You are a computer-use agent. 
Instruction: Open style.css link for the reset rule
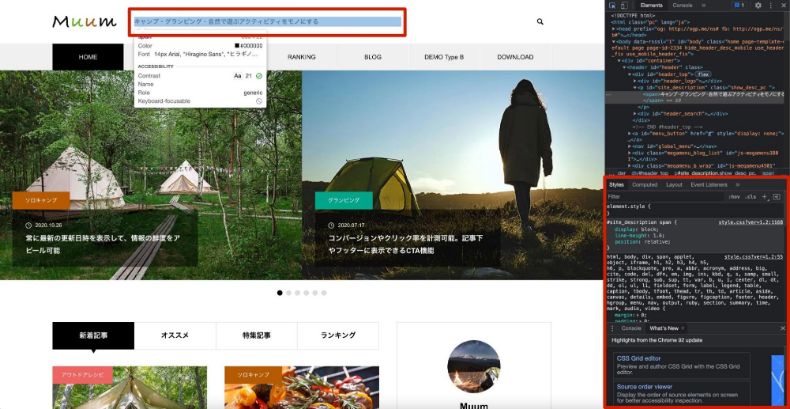coord(753,257)
